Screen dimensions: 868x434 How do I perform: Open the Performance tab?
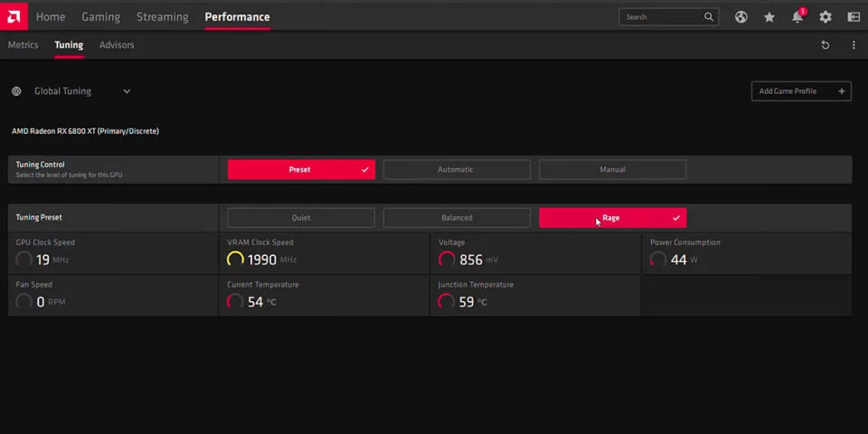point(238,17)
